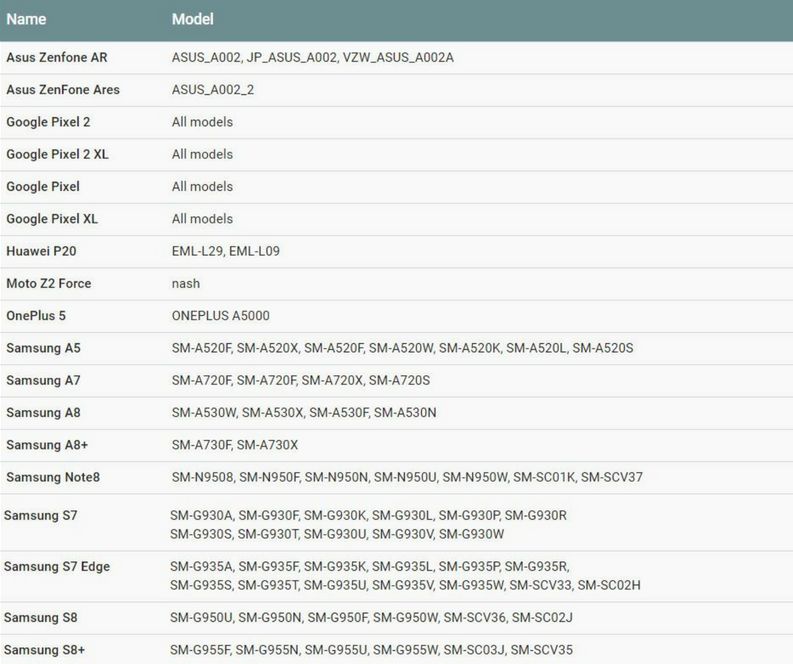This screenshot has height=664, width=793.
Task: Click the SM-A530W model list cell
Action: point(304,413)
